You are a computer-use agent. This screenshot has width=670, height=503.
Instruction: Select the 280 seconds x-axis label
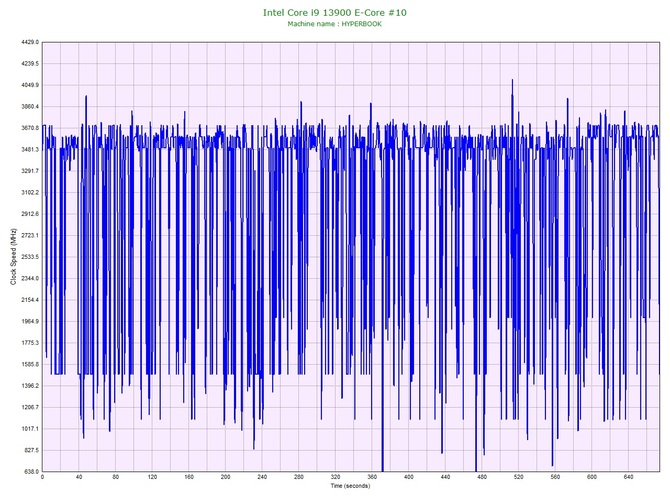point(299,477)
